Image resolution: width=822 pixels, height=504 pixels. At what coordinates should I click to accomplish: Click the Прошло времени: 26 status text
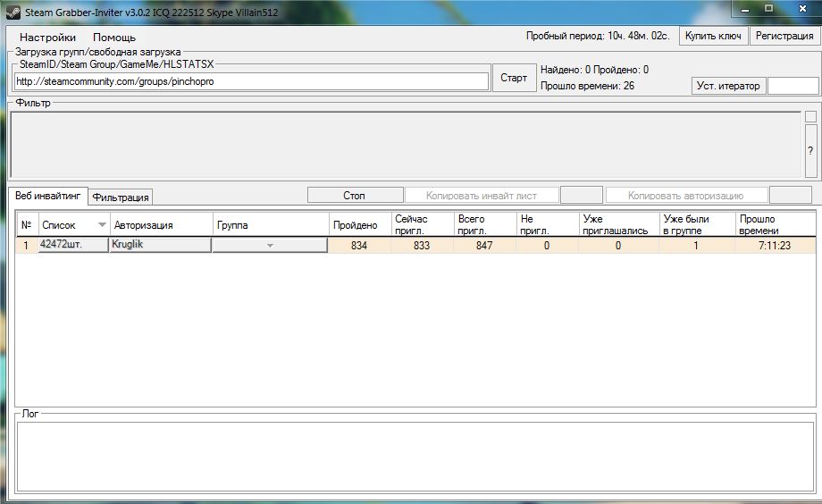(x=587, y=86)
